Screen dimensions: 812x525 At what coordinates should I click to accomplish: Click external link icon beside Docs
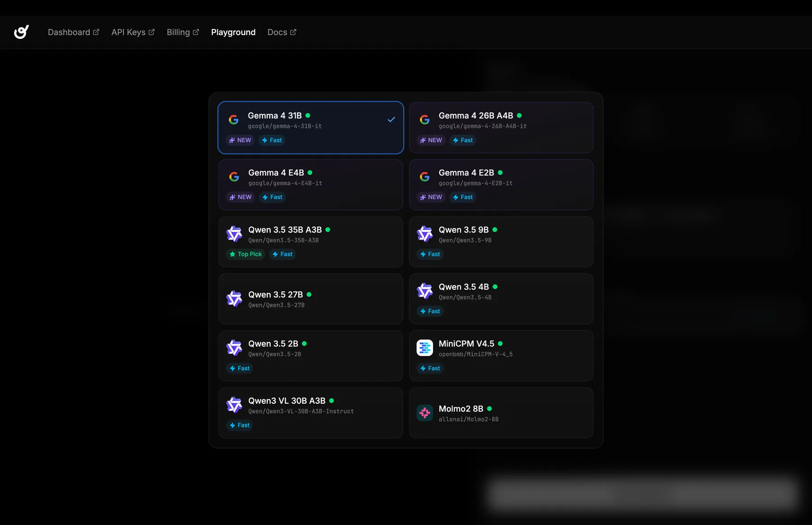tap(293, 32)
